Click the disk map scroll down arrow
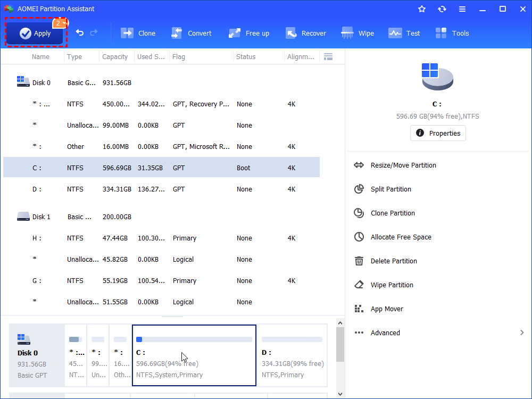This screenshot has height=399, width=532. [340, 394]
